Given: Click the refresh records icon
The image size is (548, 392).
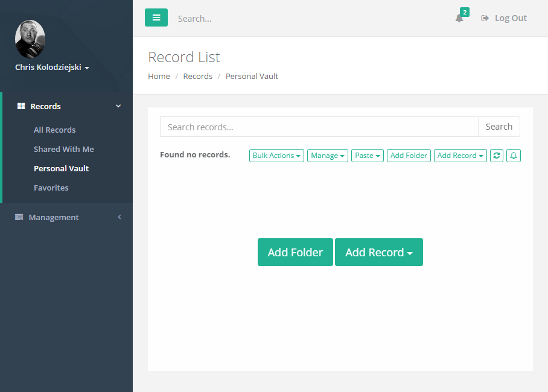Looking at the screenshot, I should coord(496,156).
